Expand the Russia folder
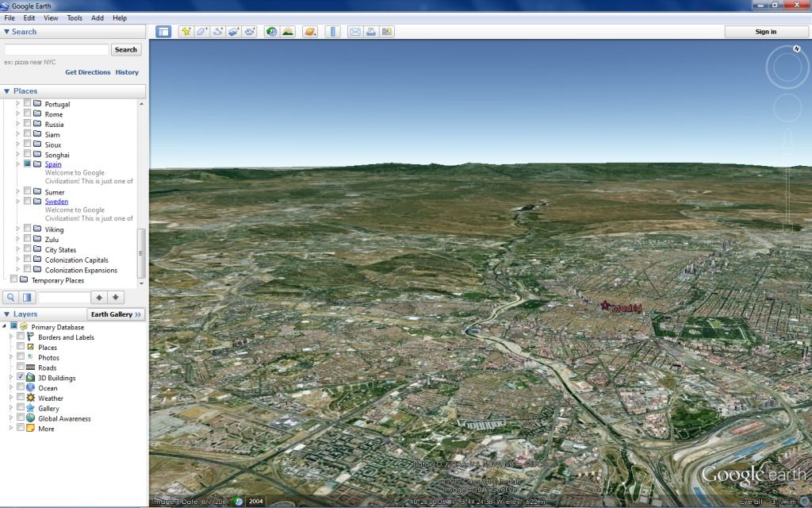The image size is (812, 508). click(x=17, y=124)
